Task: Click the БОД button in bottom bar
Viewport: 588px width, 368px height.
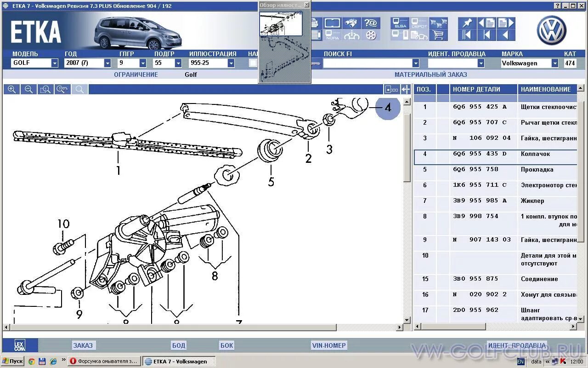Action: pyautogui.click(x=179, y=345)
